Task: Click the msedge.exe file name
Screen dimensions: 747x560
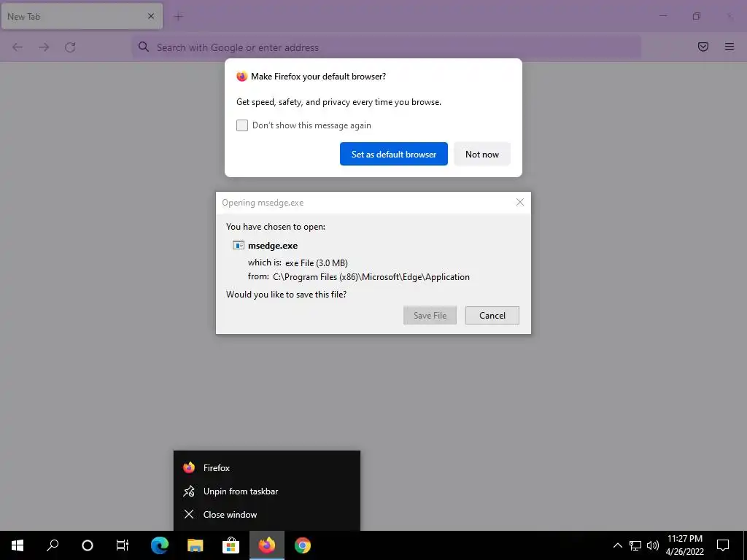Action: coord(273,246)
